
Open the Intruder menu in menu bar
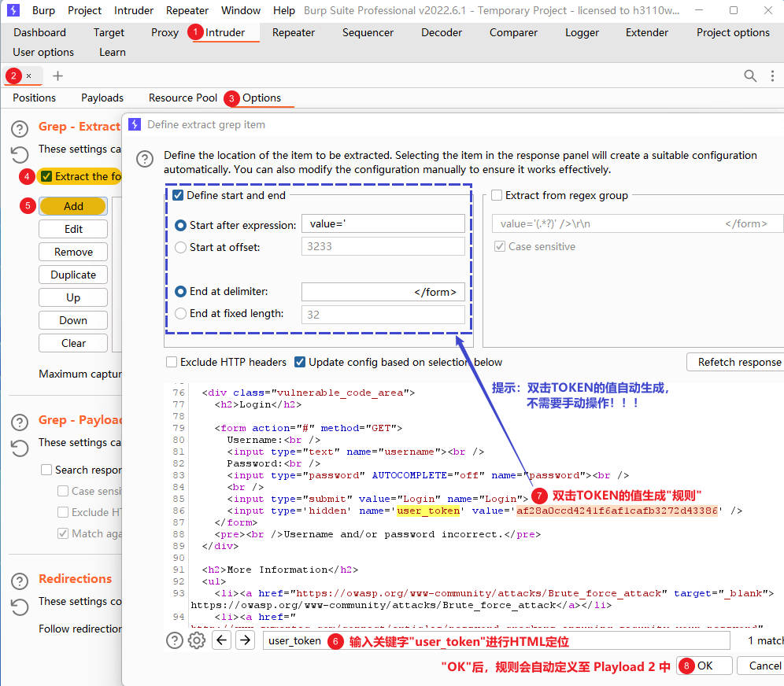pyautogui.click(x=134, y=10)
